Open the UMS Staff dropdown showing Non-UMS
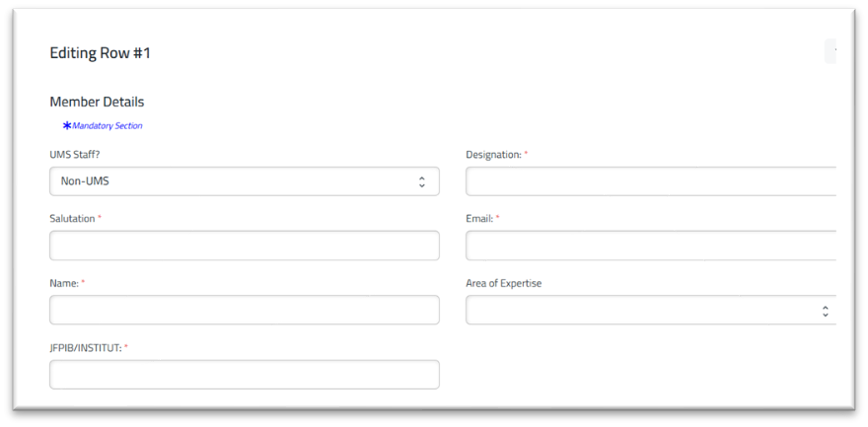This screenshot has height=427, width=868. click(x=245, y=181)
